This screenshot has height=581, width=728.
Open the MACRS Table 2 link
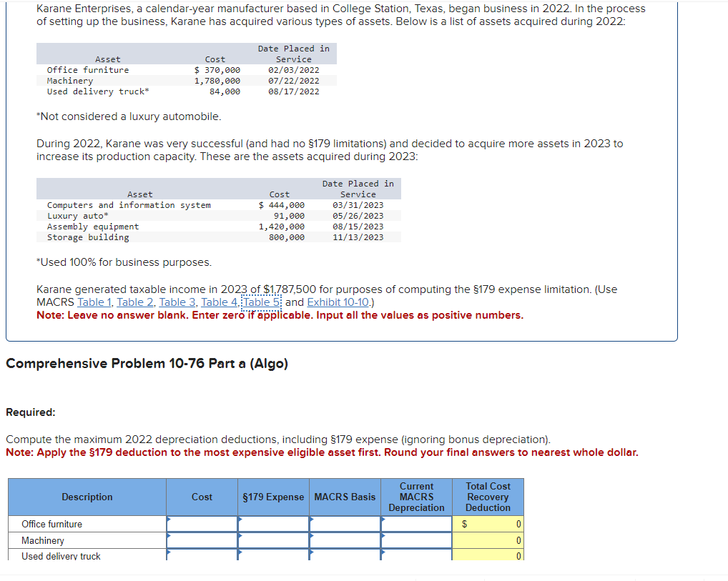coord(135,302)
